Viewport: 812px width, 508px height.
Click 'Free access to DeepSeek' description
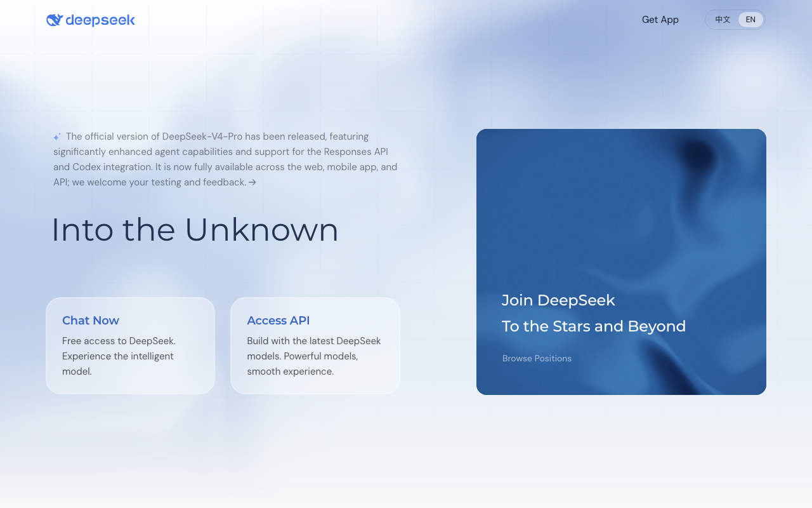[x=119, y=356]
